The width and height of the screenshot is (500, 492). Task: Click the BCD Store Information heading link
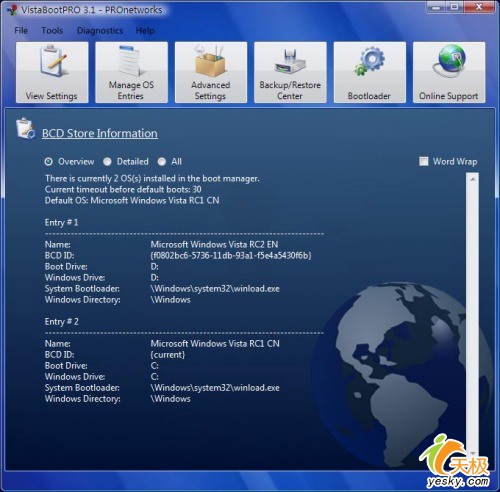pos(100,133)
